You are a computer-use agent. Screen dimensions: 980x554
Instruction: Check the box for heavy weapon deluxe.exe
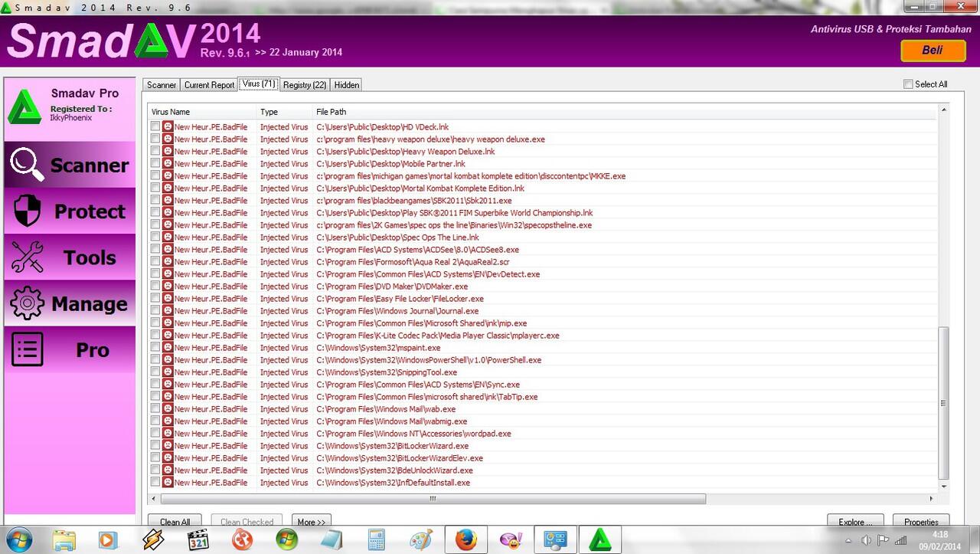click(x=155, y=139)
